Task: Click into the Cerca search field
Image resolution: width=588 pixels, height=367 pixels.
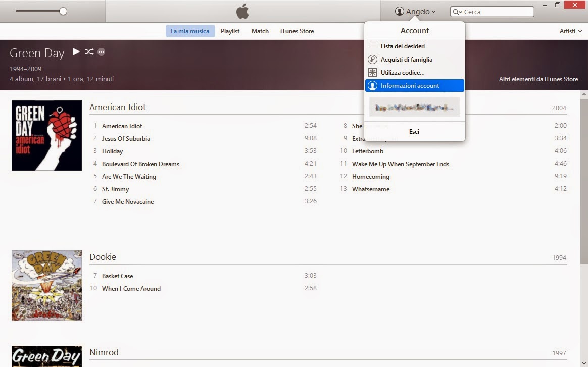Action: 492,12
